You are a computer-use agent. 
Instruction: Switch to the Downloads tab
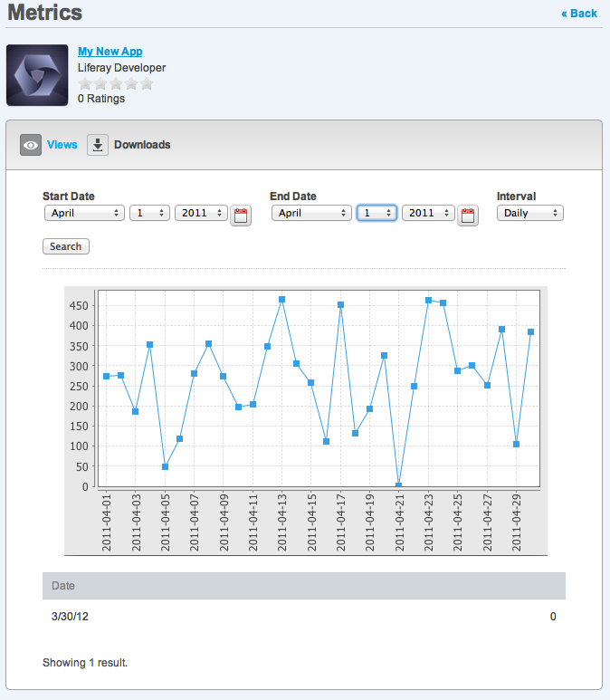tap(142, 145)
